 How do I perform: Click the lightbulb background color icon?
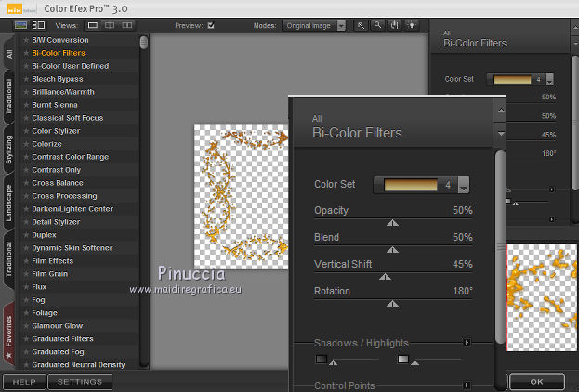point(412,25)
